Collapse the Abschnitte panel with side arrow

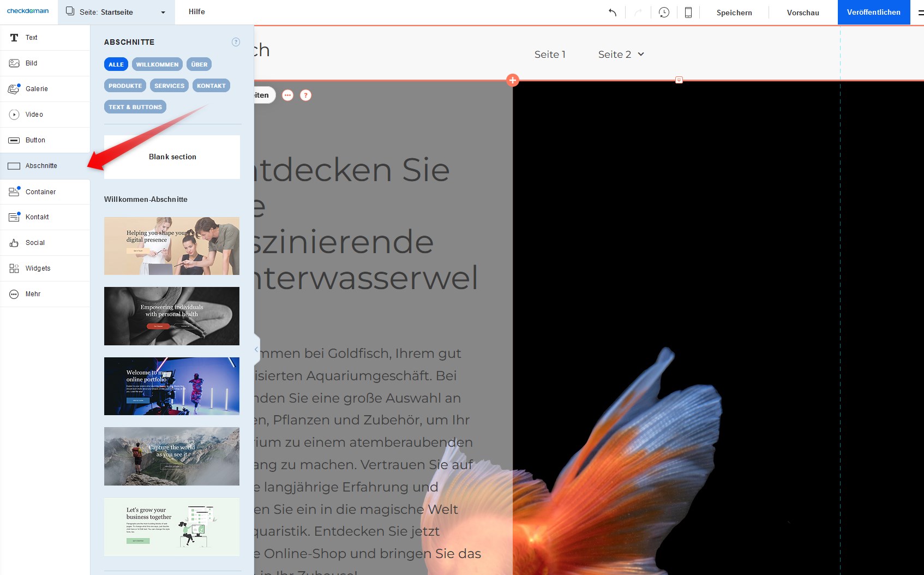tap(256, 349)
